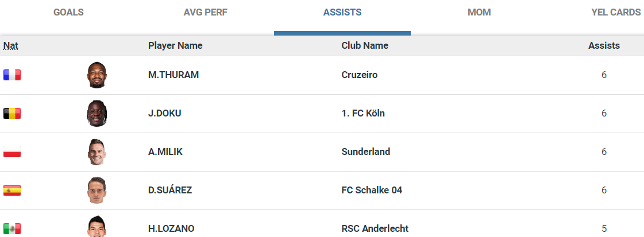Open J.Doku's player photo
Screen dimensions: 644x237
point(97,114)
